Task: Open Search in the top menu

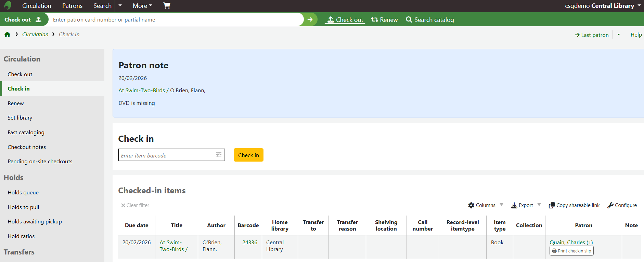Action: coord(102,5)
